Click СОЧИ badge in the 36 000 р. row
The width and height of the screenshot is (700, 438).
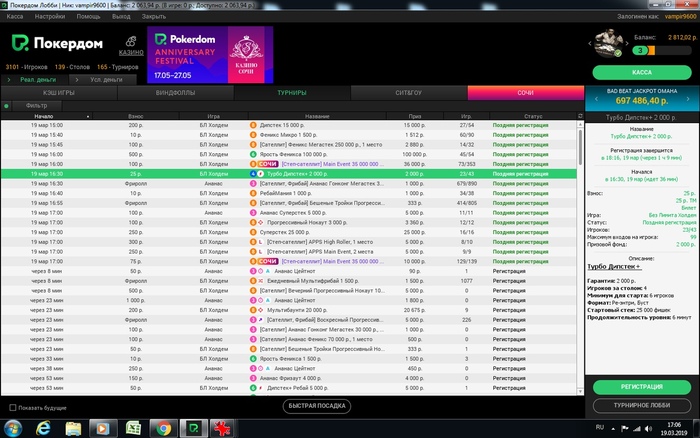[x=268, y=164]
